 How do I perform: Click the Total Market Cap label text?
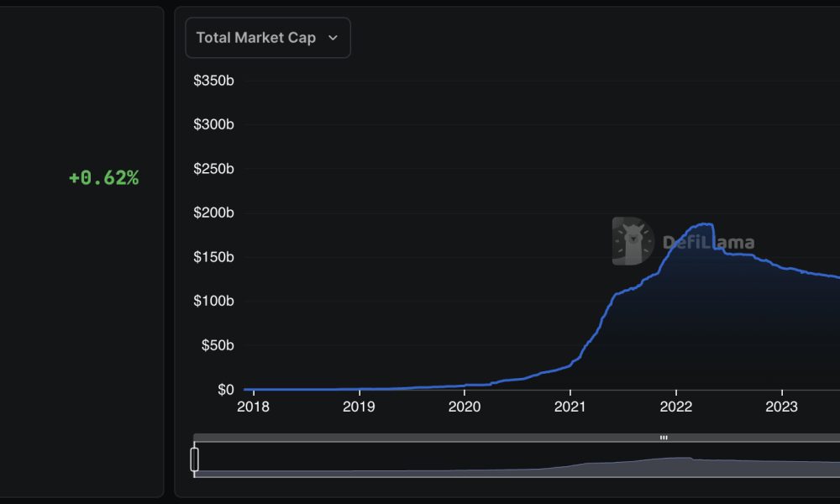tap(255, 38)
